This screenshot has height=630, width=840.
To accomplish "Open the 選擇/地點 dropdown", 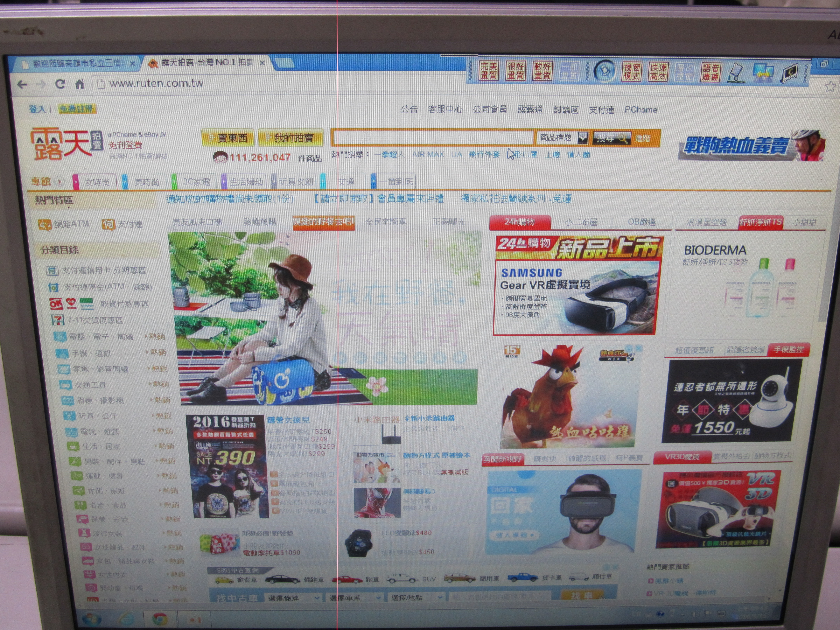I will 416,598.
